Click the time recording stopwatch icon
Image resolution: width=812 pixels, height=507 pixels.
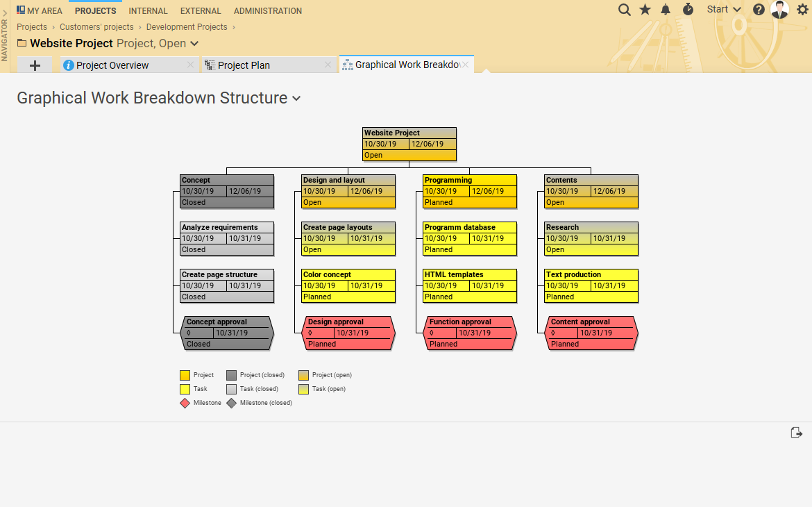coord(686,10)
